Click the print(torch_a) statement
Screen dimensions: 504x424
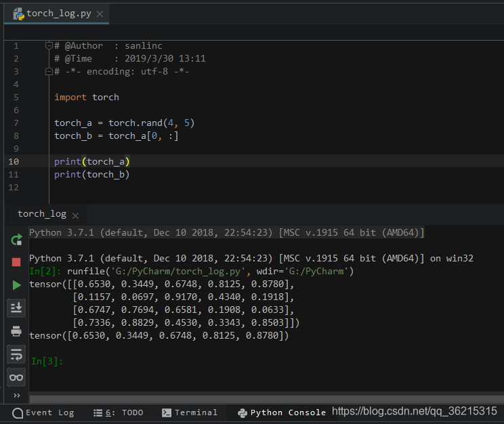point(92,162)
